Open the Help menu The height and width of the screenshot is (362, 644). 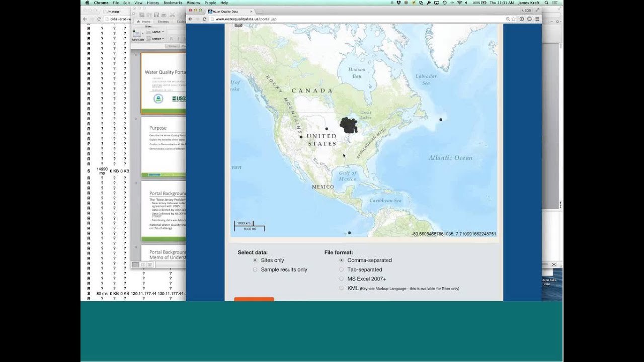click(x=224, y=3)
